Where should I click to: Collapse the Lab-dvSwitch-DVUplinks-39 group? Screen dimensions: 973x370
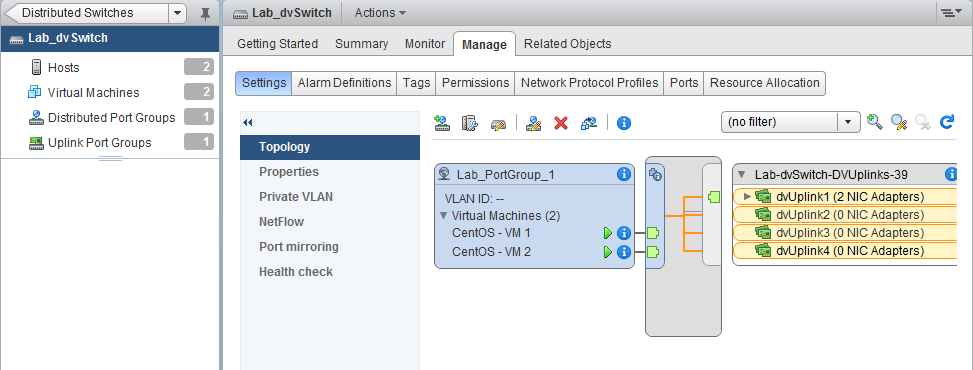click(742, 175)
